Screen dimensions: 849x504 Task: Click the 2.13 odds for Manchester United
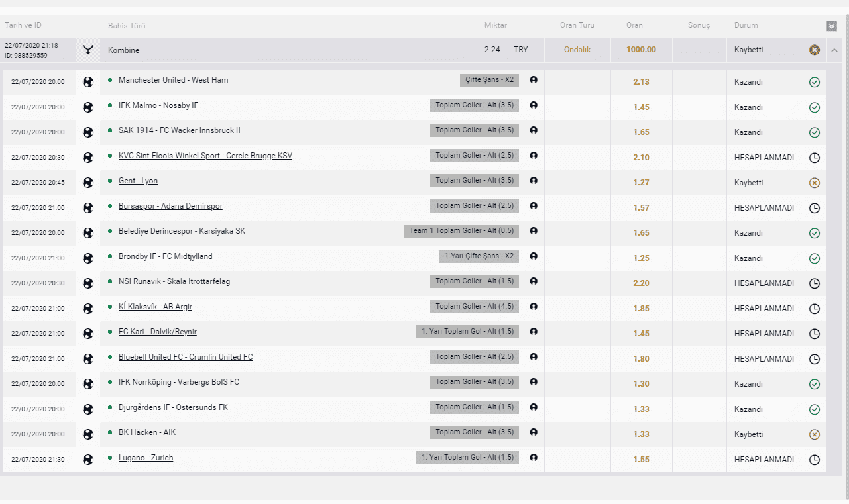pos(641,82)
